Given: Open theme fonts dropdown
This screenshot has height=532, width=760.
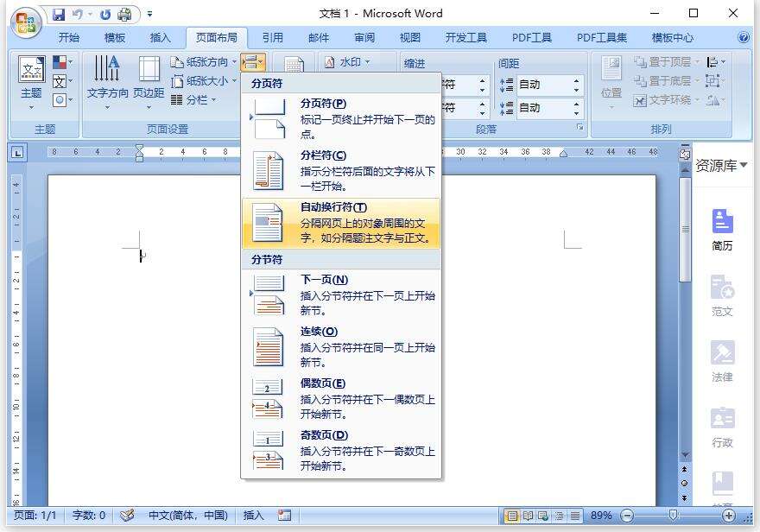Looking at the screenshot, I should coord(62,81).
